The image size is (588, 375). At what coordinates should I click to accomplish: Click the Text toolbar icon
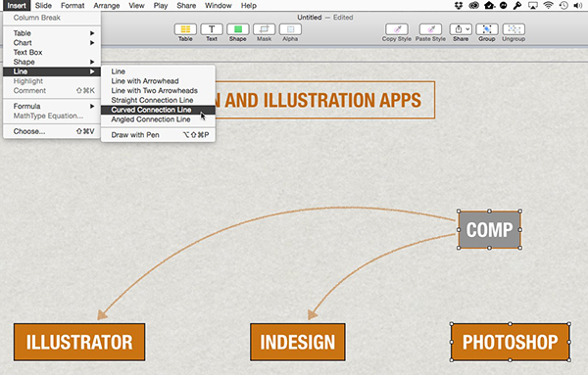click(212, 29)
